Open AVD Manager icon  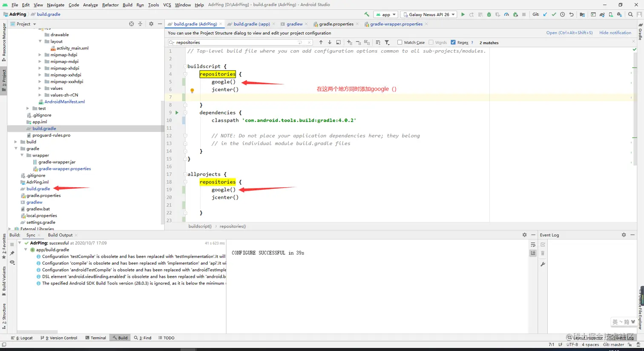click(x=611, y=14)
